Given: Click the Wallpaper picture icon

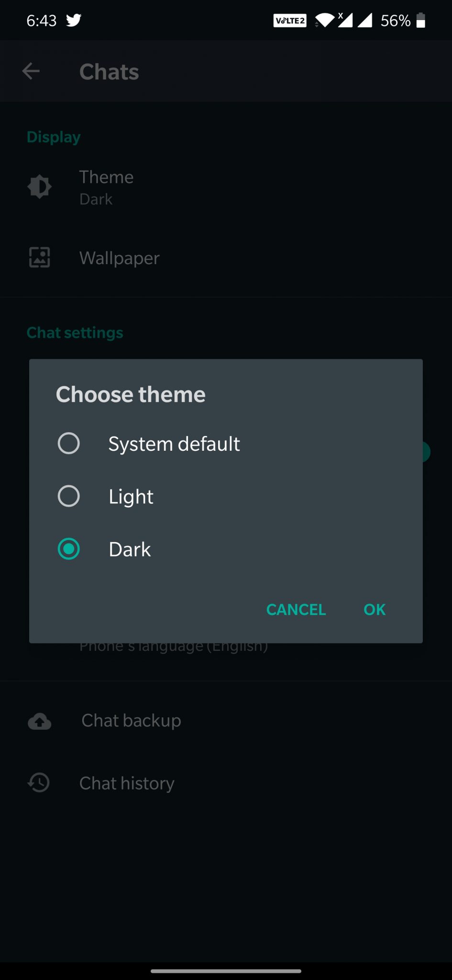Looking at the screenshot, I should pos(40,257).
